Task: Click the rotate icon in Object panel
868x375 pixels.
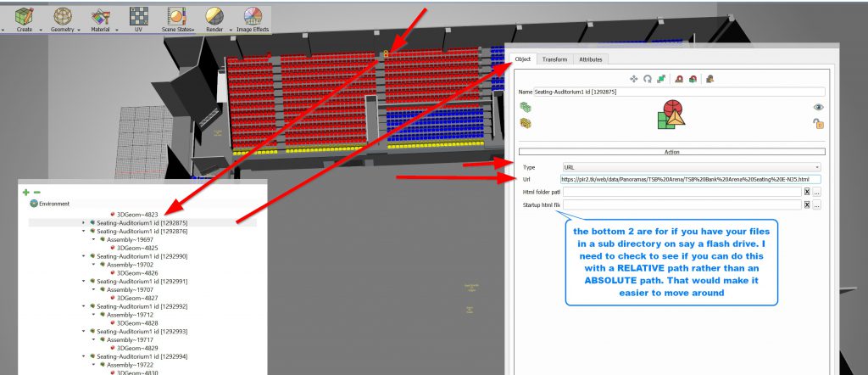Action: (647, 78)
